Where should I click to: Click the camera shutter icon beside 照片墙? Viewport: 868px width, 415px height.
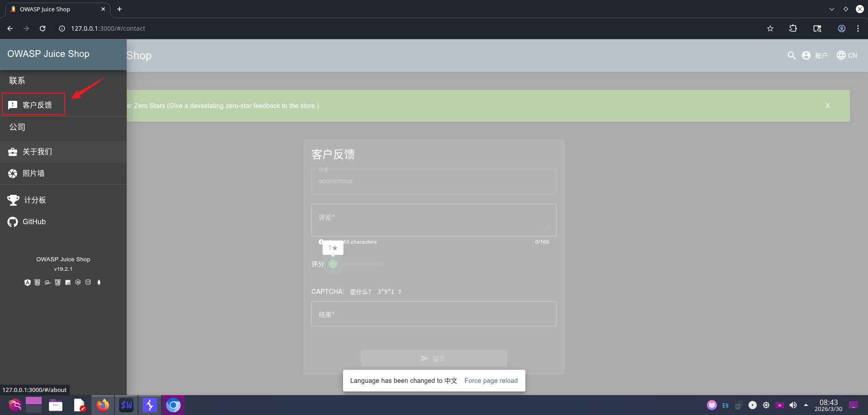tap(13, 174)
